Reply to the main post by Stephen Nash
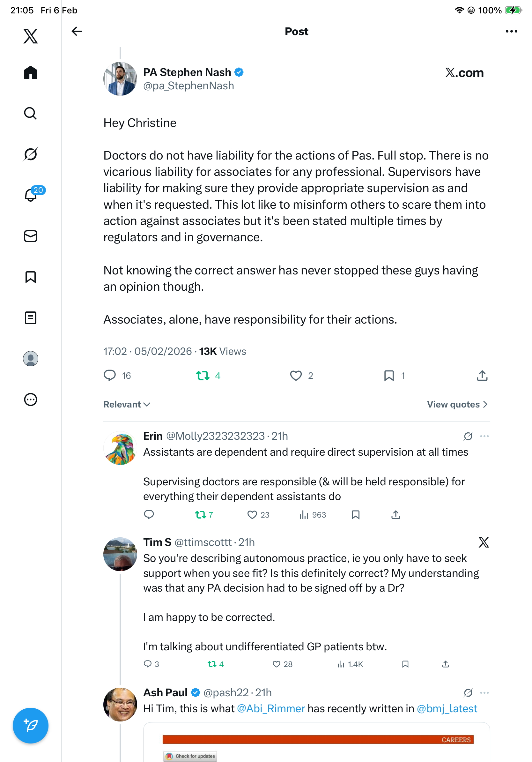The image size is (532, 762). [x=110, y=375]
